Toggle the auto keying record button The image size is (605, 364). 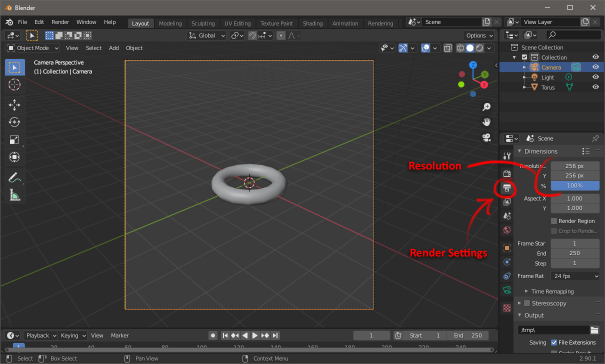[213, 335]
